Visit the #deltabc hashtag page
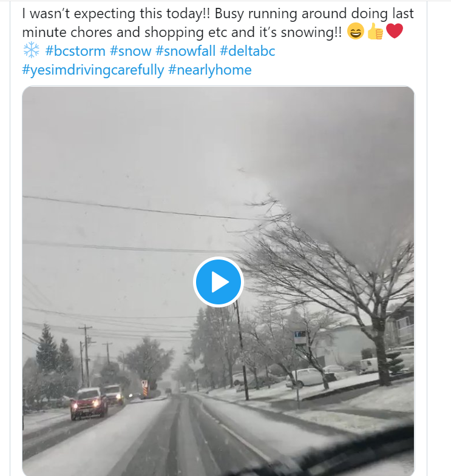 (248, 51)
